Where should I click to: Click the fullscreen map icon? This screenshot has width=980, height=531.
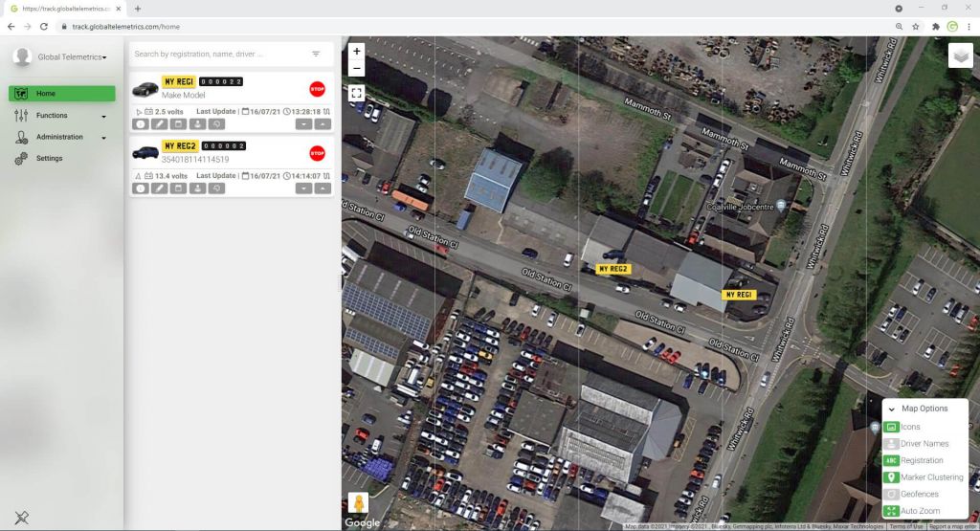356,93
